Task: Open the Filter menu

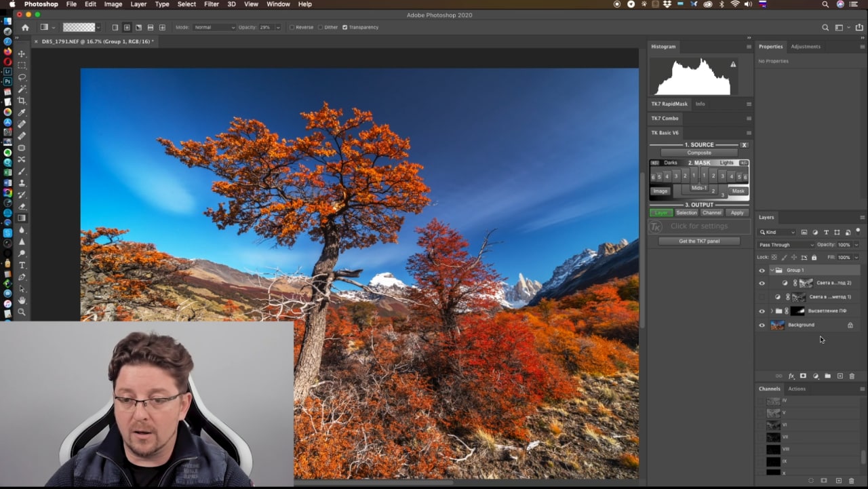Action: pyautogui.click(x=212, y=4)
